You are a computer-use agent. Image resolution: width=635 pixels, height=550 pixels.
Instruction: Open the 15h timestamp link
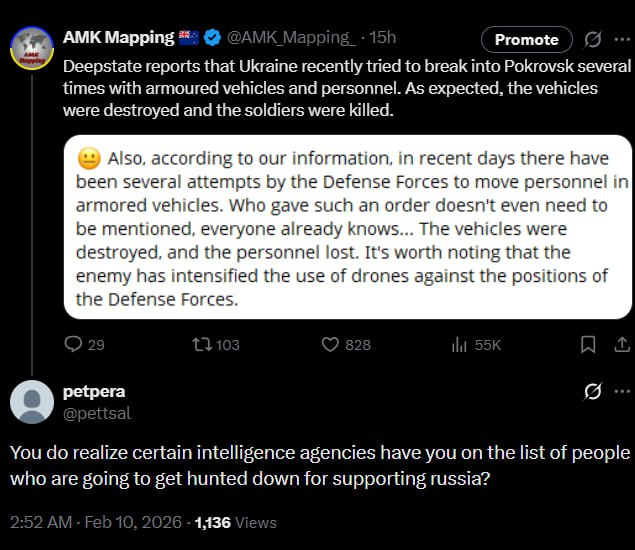coord(383,38)
